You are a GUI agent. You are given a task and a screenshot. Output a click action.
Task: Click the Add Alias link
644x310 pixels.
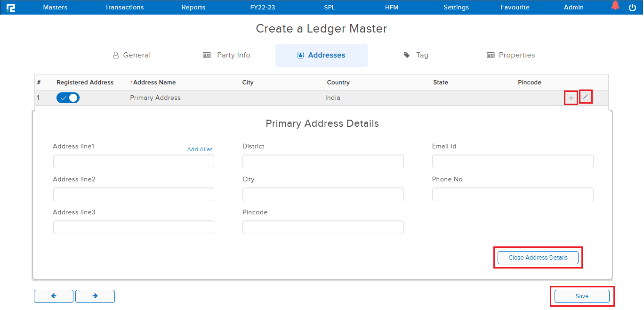(200, 149)
